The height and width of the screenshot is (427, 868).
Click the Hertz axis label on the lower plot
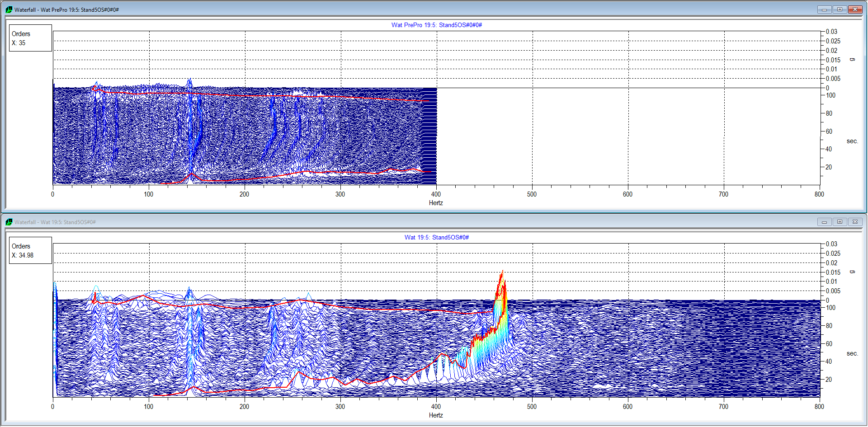[x=435, y=415]
